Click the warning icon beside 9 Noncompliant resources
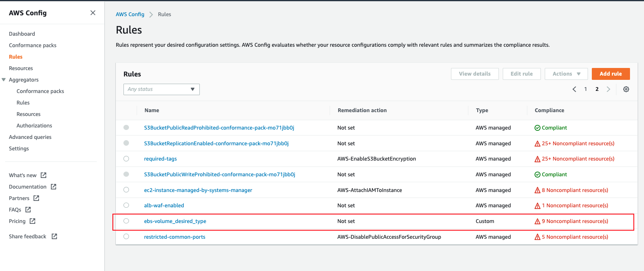The height and width of the screenshot is (271, 644). tap(537, 221)
